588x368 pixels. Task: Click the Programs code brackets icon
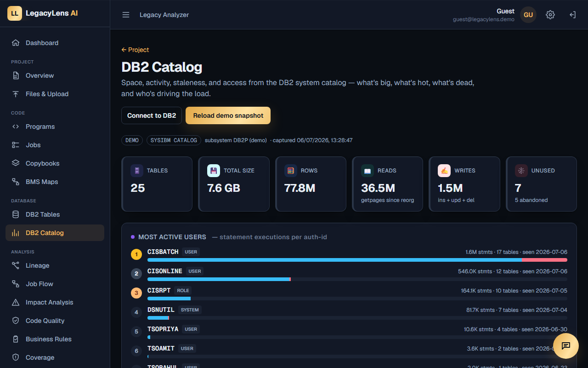click(16, 126)
